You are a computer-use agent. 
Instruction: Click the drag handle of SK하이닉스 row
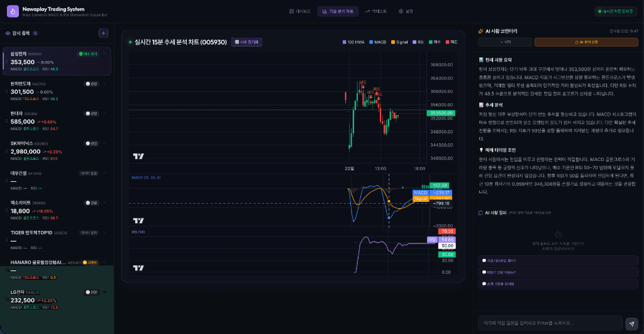[6, 152]
